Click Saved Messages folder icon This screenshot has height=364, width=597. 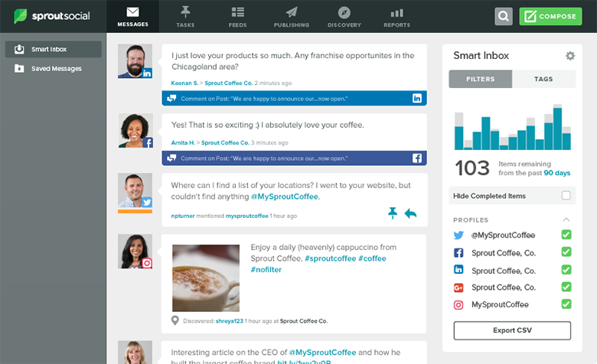click(x=19, y=69)
